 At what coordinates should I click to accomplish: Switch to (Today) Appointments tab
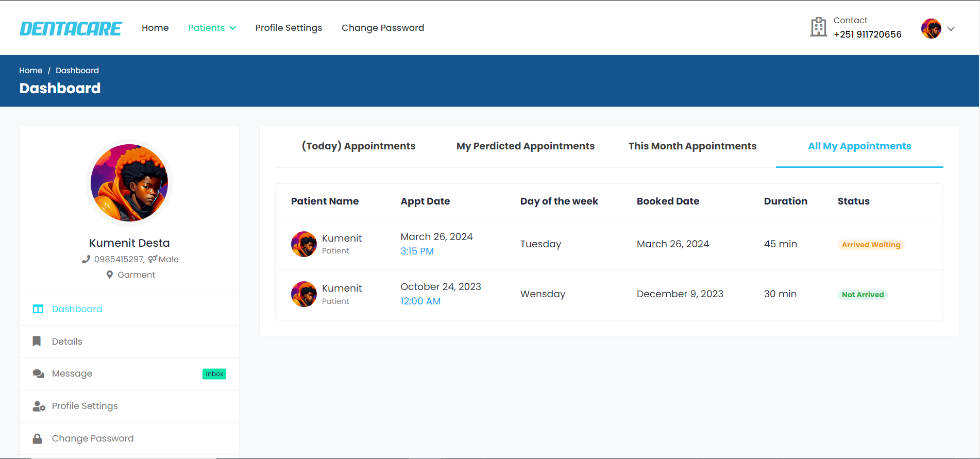tap(358, 146)
